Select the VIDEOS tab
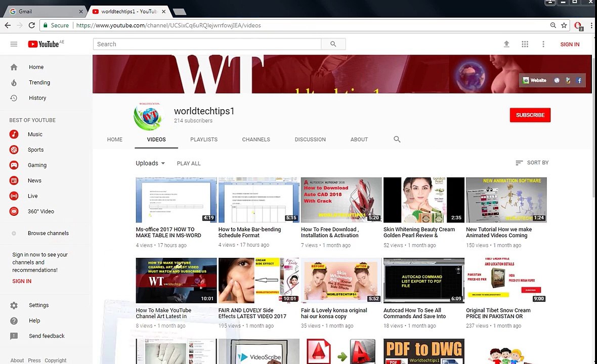The width and height of the screenshot is (597, 364). [x=156, y=140]
